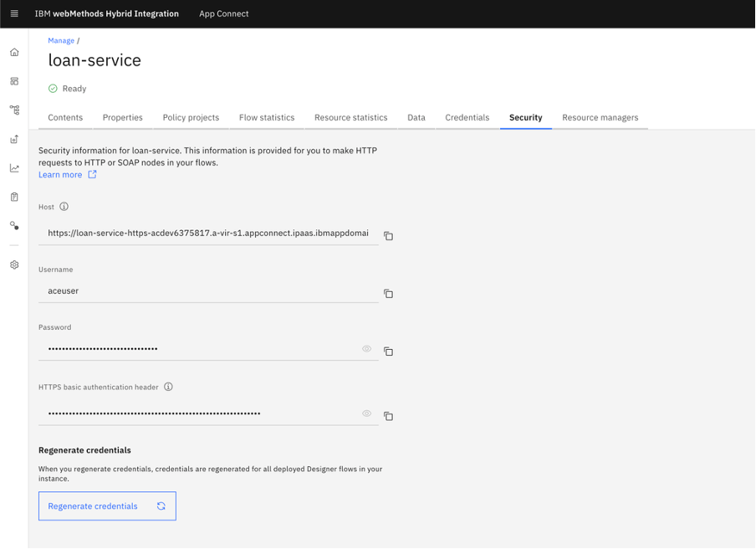Switch to the Credentials tab
756x549 pixels.
pos(467,118)
